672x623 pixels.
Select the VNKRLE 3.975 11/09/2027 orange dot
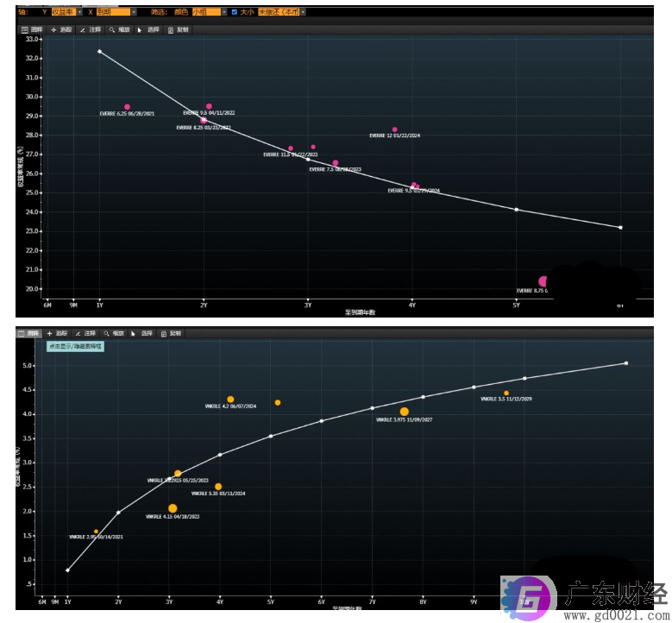404,412
